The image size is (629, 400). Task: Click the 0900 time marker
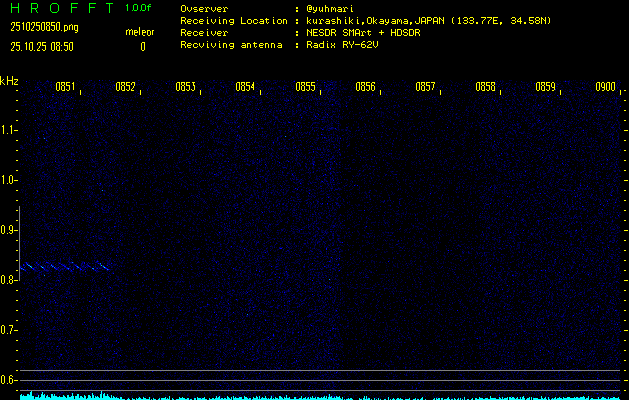click(x=605, y=87)
